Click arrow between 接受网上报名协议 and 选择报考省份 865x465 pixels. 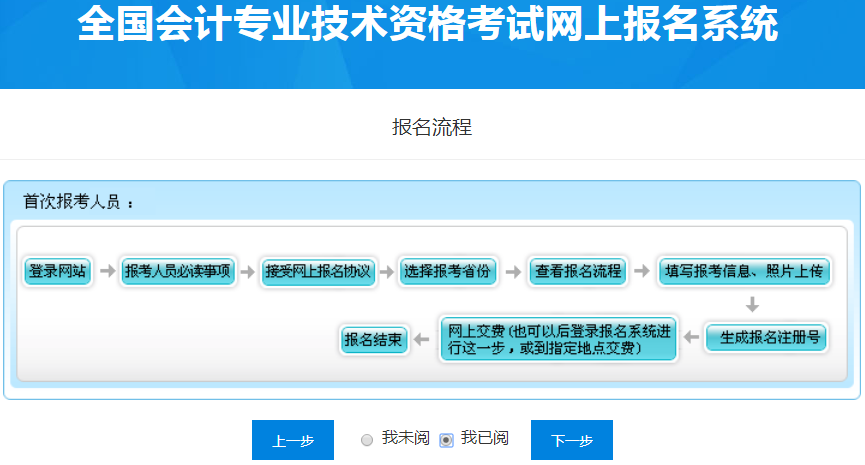pyautogui.click(x=387, y=272)
